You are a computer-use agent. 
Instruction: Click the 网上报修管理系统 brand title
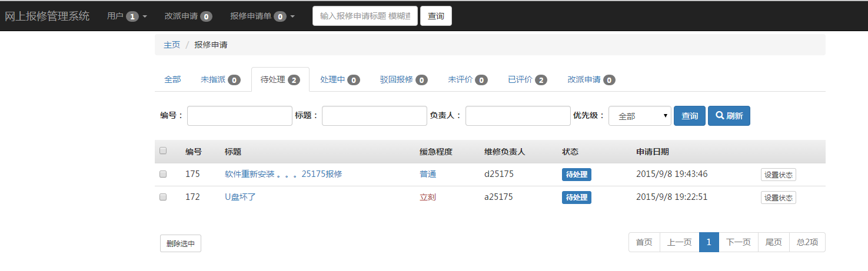tap(47, 16)
